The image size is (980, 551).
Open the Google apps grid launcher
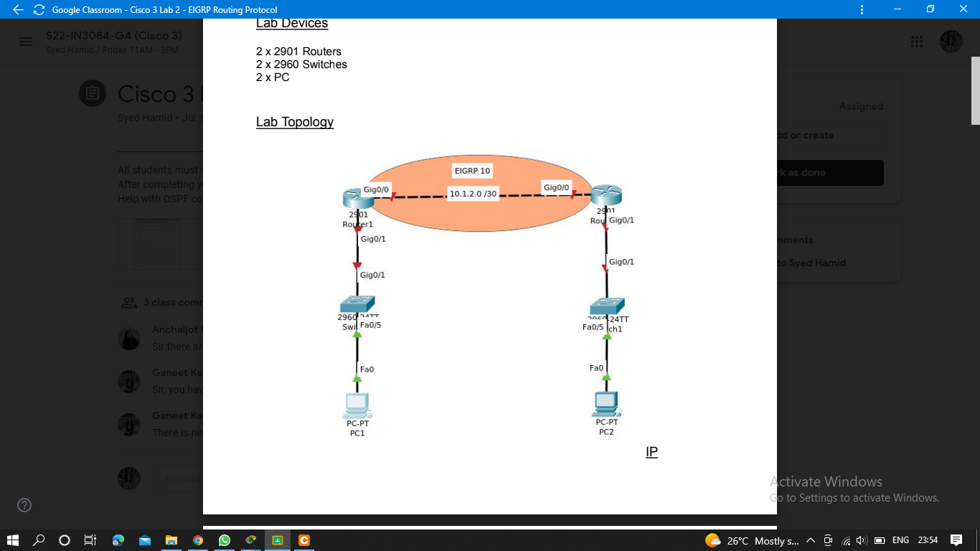coord(917,42)
